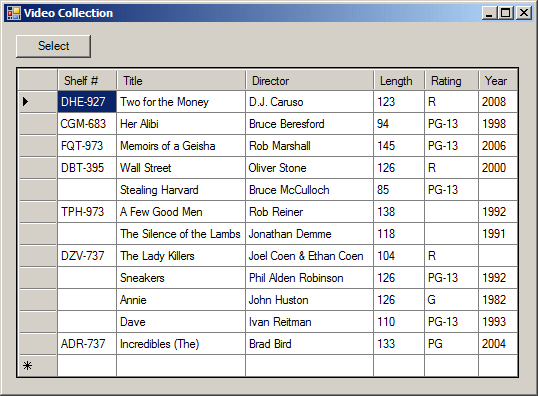Image resolution: width=538 pixels, height=396 pixels.
Task: Click the Shelf # column header
Action: tap(87, 81)
